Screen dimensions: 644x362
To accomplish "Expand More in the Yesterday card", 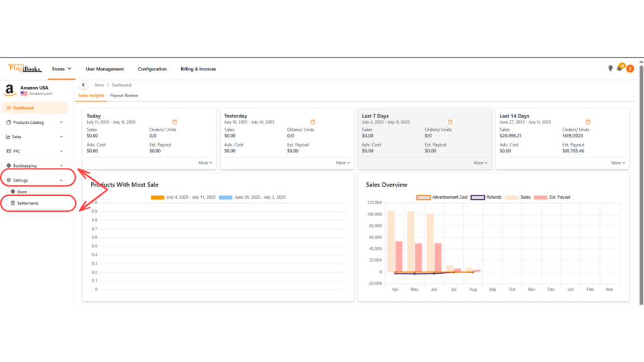I will coord(343,163).
